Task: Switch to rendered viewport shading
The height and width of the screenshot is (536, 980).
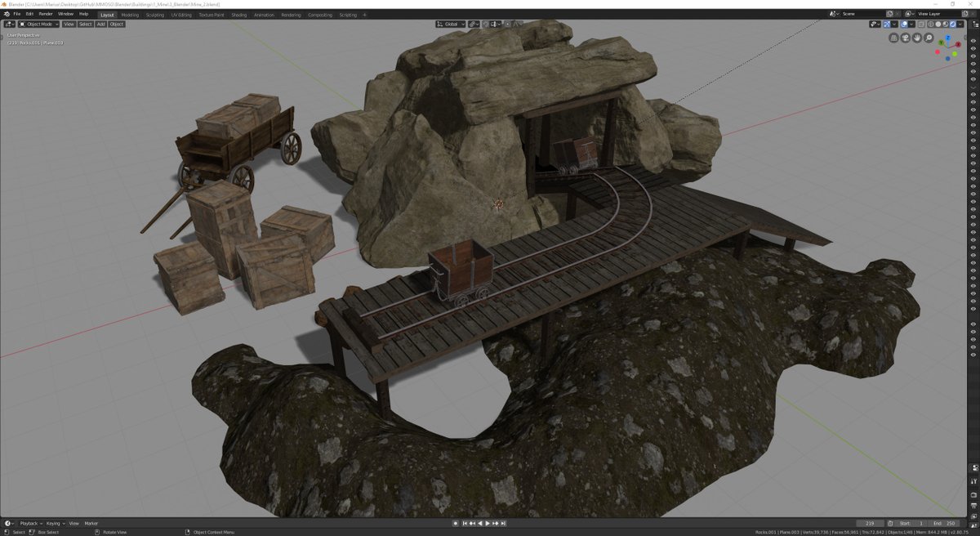Action: pos(952,24)
